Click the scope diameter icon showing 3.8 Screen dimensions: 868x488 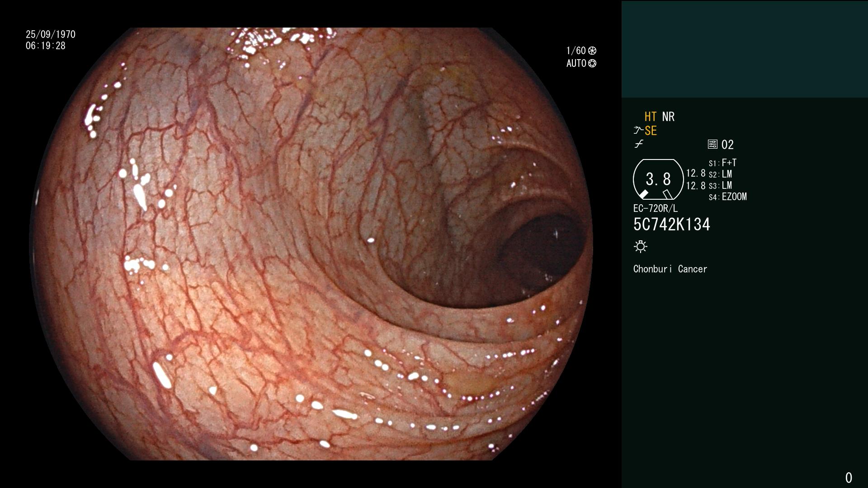(658, 179)
